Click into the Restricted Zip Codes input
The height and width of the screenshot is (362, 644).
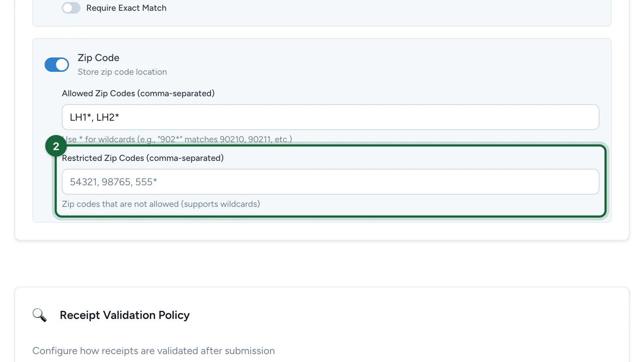coord(330,182)
